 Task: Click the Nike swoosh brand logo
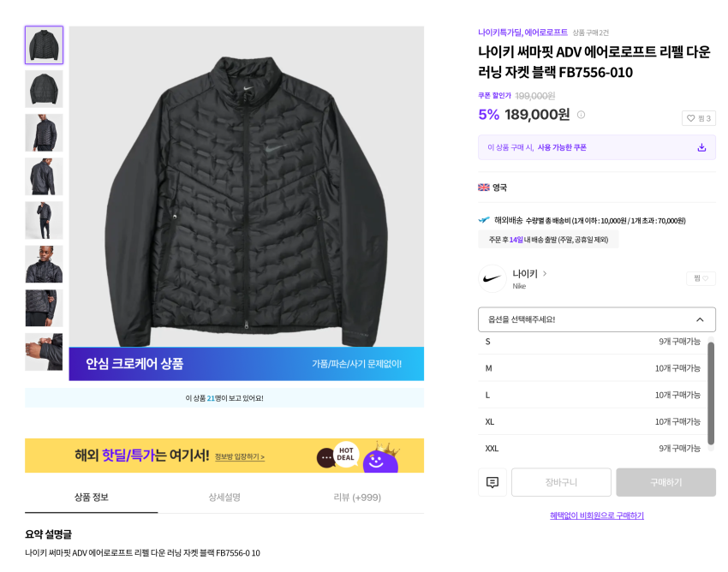pos(492,279)
